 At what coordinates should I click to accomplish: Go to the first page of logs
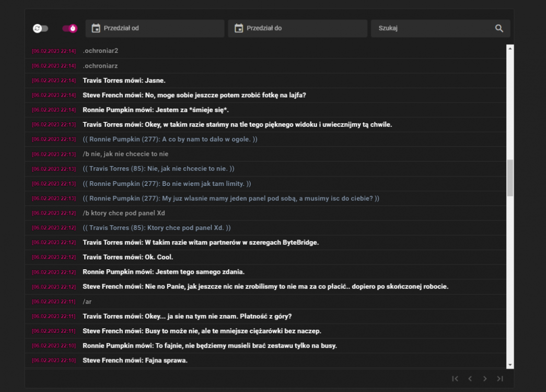click(x=455, y=379)
